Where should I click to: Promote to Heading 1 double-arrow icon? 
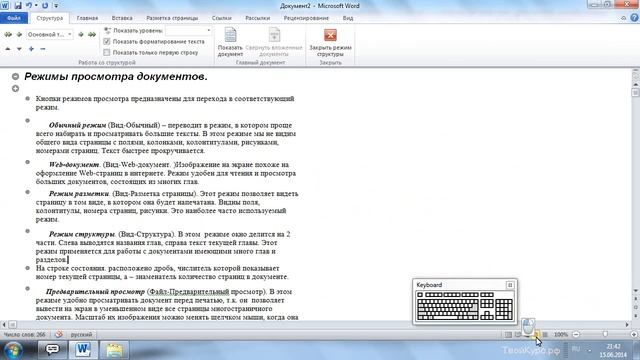[x=8, y=35]
